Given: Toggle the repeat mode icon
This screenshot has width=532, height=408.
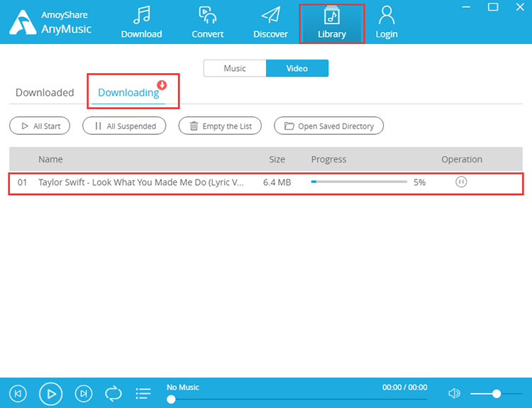Looking at the screenshot, I should (113, 393).
